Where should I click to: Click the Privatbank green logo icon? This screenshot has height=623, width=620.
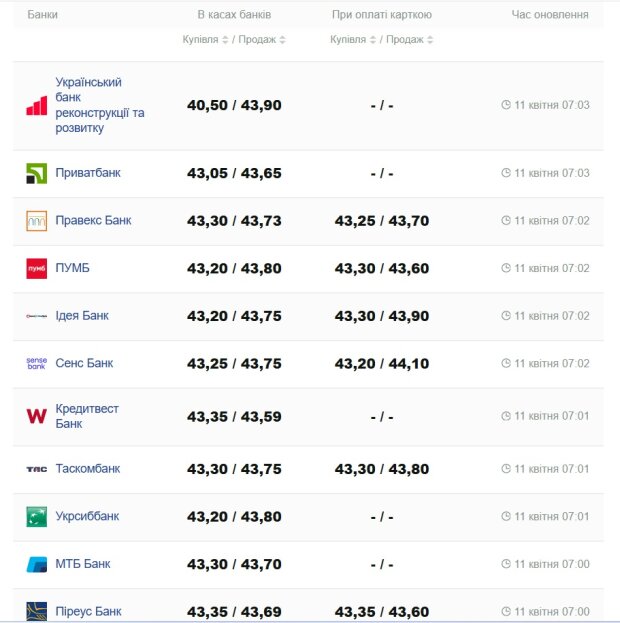coord(36,173)
